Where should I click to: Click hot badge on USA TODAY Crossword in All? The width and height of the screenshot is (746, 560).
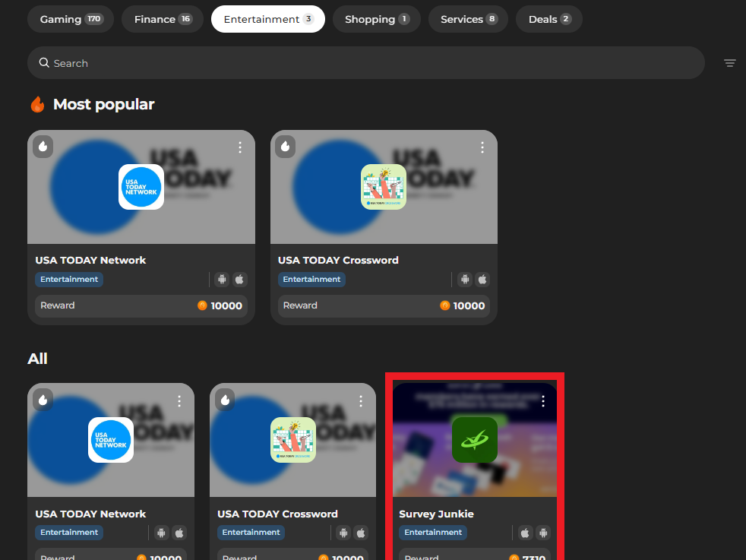point(225,400)
